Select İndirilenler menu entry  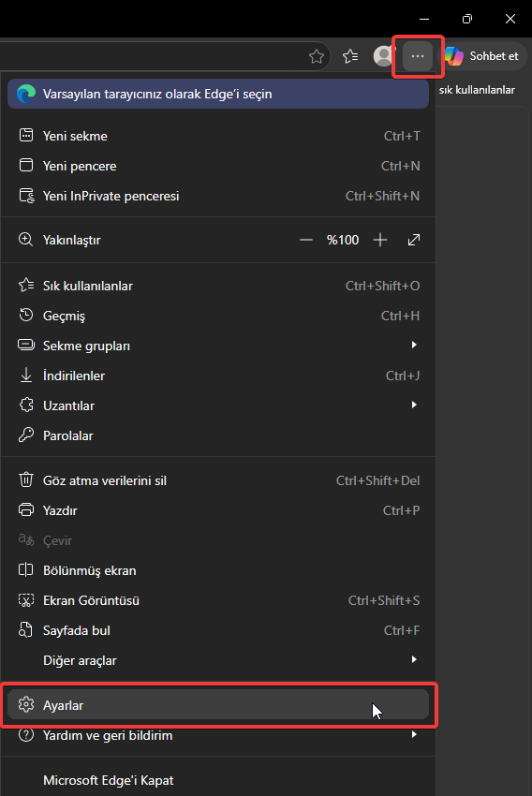pyautogui.click(x=218, y=376)
